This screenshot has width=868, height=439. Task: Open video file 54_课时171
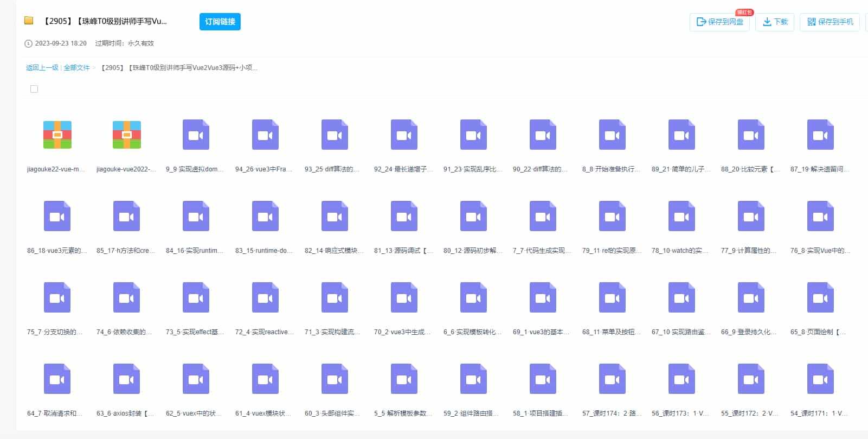[x=821, y=379]
